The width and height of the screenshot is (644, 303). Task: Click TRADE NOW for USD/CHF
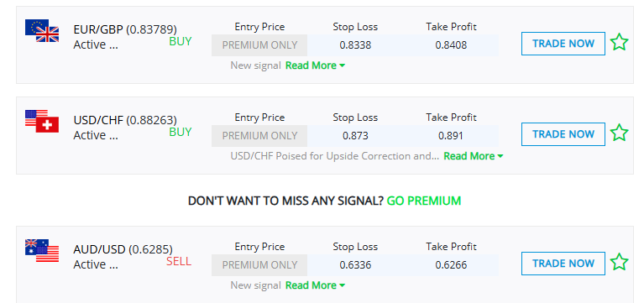tap(563, 134)
